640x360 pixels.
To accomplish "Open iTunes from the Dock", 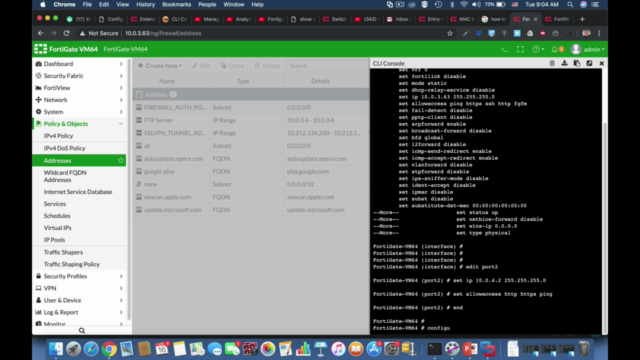I will point(338,349).
